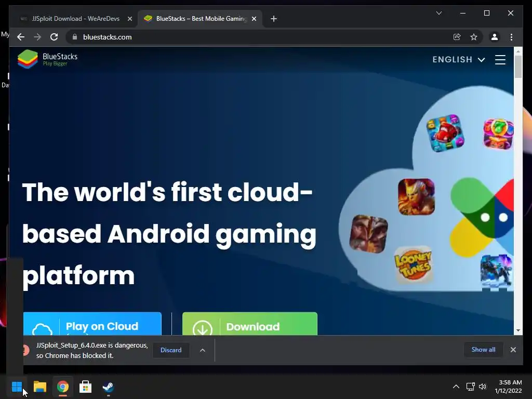Click the red car game icon
The height and width of the screenshot is (399, 532).
(x=445, y=133)
